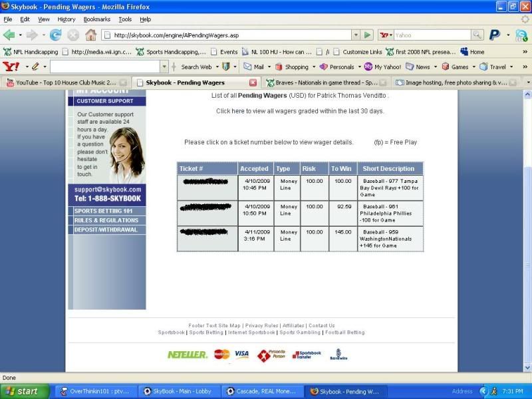Screen dimensions: 532x399
Task: Click the PayPal P icon in toolbar
Action: pos(495,35)
